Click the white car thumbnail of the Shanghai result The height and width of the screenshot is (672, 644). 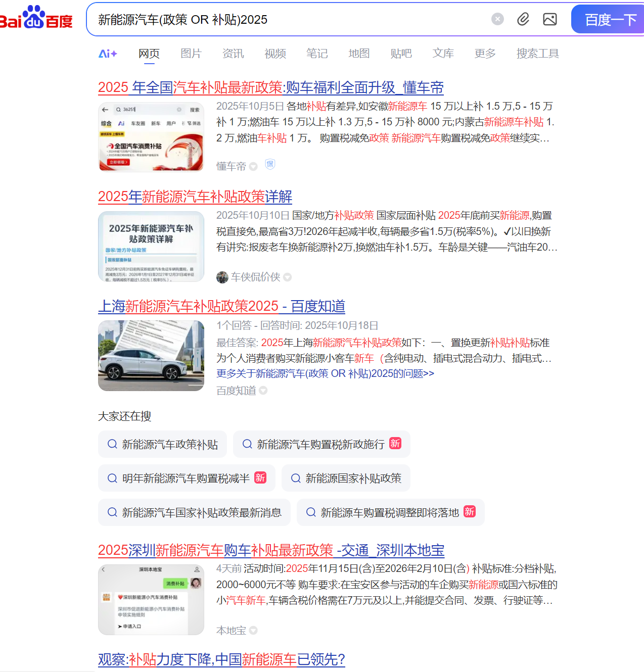pyautogui.click(x=151, y=356)
